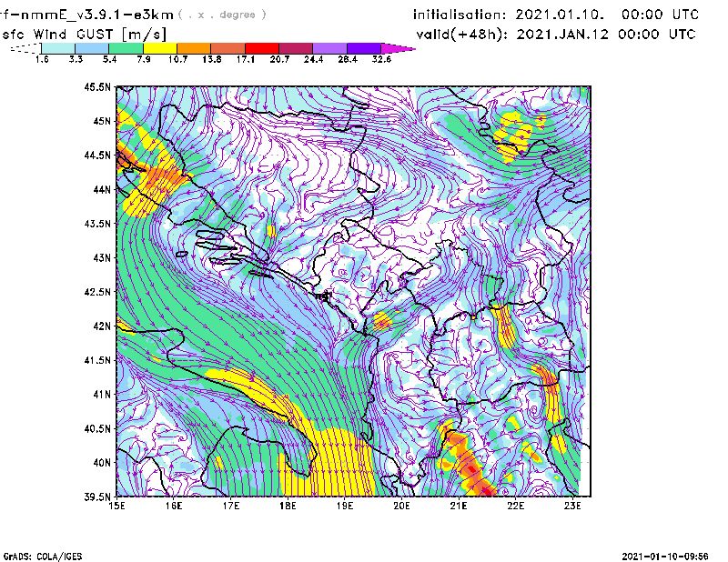Click legend value 7.9
The width and height of the screenshot is (728, 562).
144,59
